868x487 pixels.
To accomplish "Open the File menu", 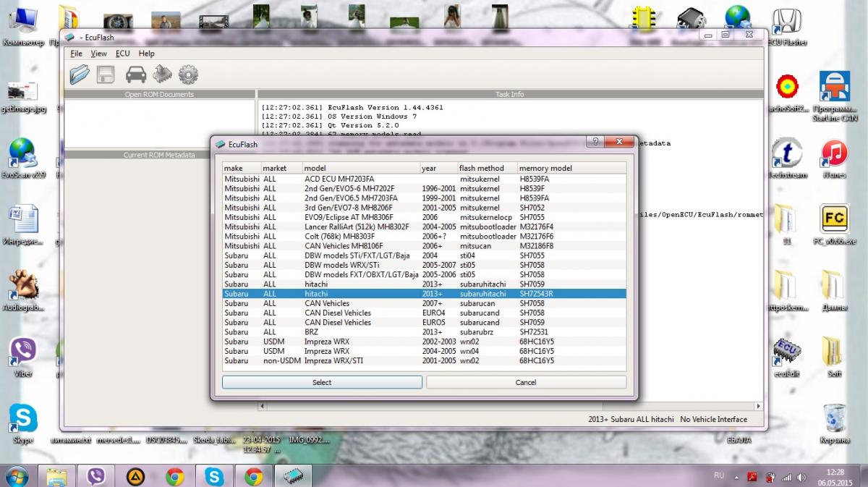I will pos(76,54).
